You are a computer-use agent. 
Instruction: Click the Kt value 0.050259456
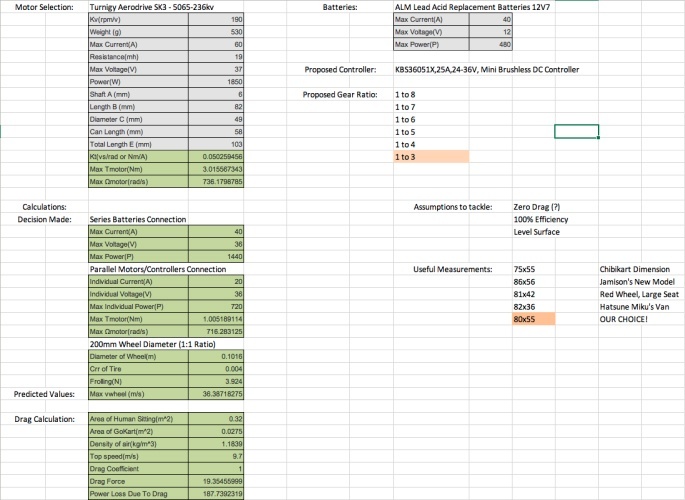216,156
